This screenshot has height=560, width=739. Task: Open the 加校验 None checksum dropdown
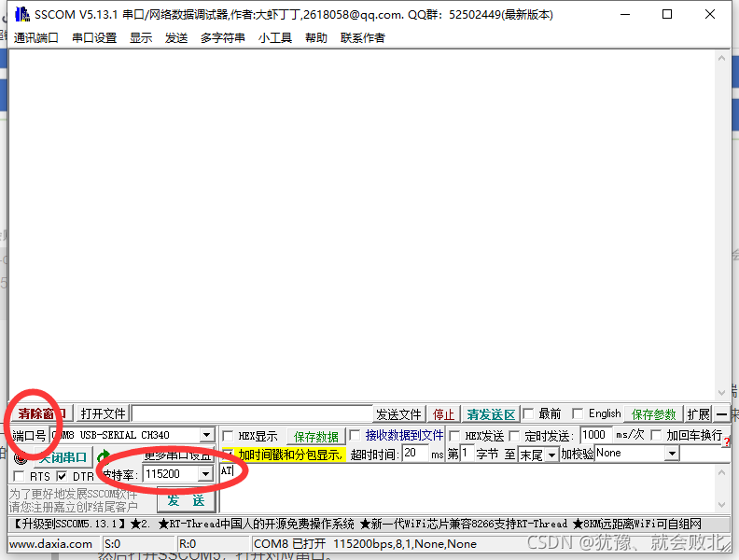click(x=672, y=454)
